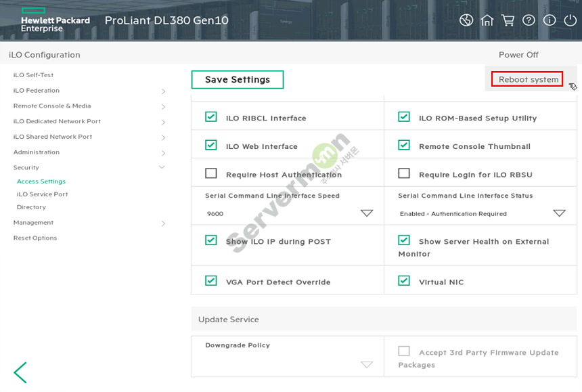582x392 pixels.
Task: Toggle Show iLO IP during POST checkbox
Action: (x=211, y=240)
